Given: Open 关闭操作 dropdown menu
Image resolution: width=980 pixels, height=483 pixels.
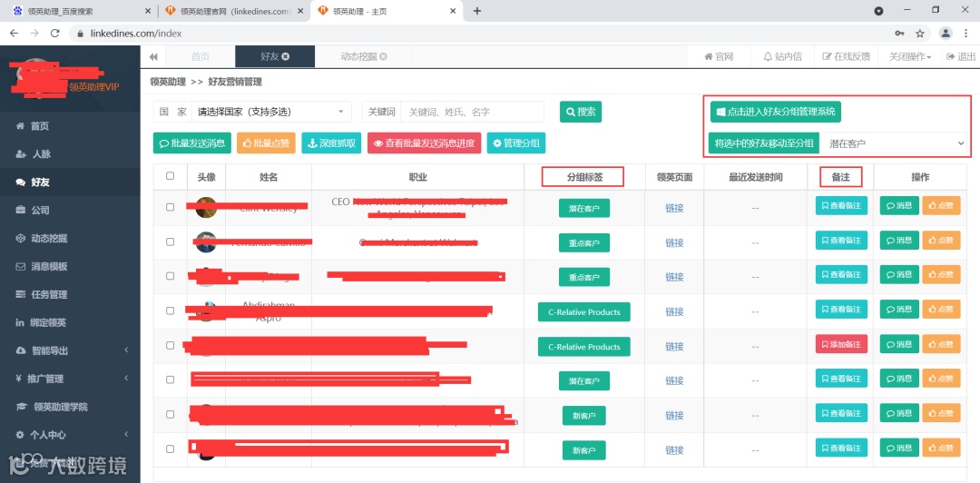Looking at the screenshot, I should [x=909, y=56].
